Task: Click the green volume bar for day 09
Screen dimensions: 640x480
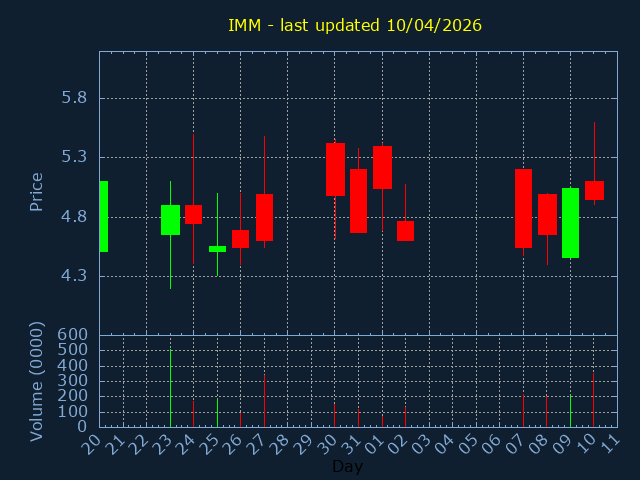Action: click(x=570, y=411)
